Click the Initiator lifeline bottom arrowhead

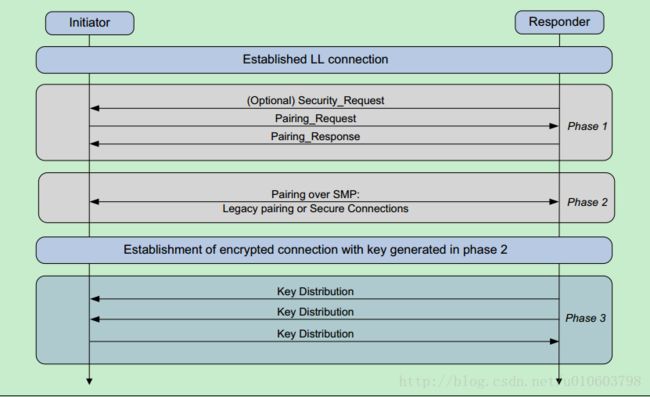[x=89, y=381]
